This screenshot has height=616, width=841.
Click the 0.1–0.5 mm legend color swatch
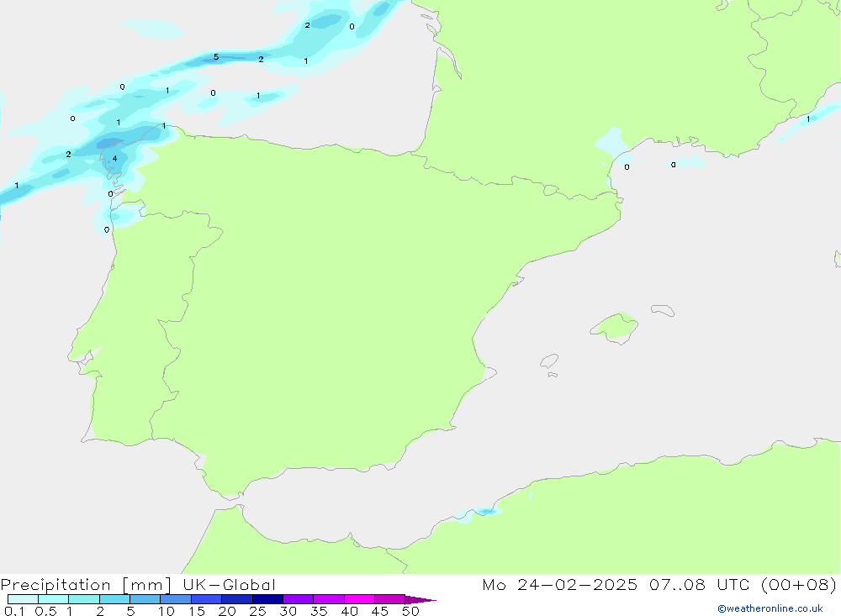coord(23,599)
